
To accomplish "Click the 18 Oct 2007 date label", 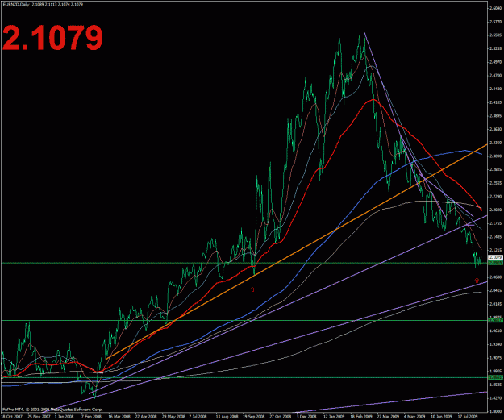I will [10, 417].
